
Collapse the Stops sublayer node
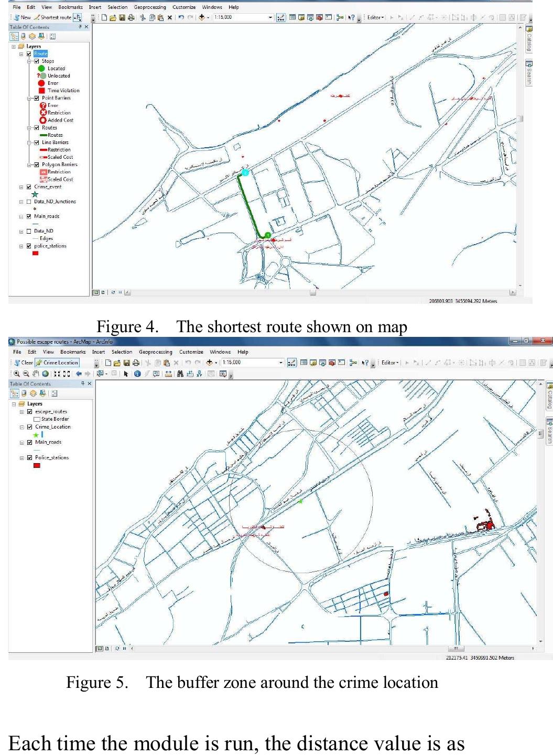[x=29, y=61]
